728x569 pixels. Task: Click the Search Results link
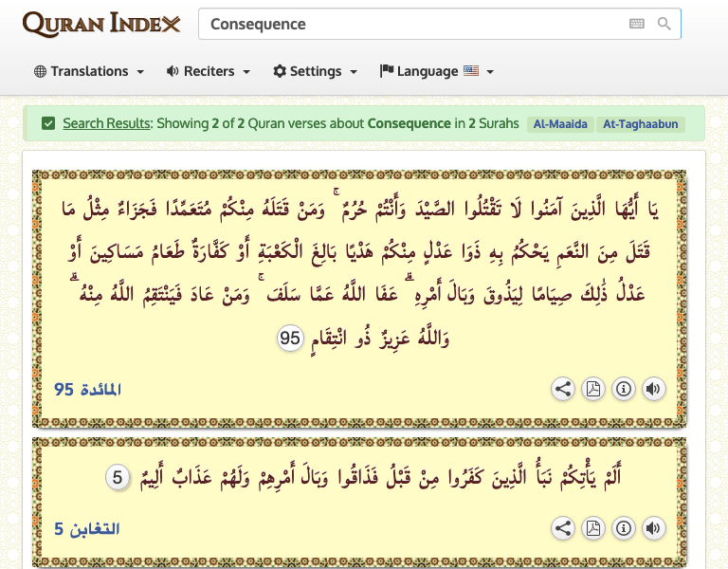click(x=106, y=123)
